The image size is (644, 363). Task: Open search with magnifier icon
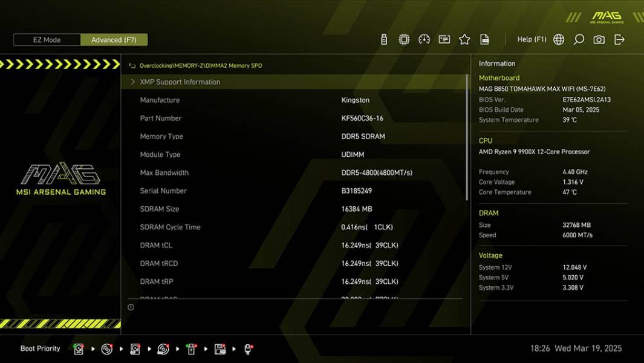[579, 39]
